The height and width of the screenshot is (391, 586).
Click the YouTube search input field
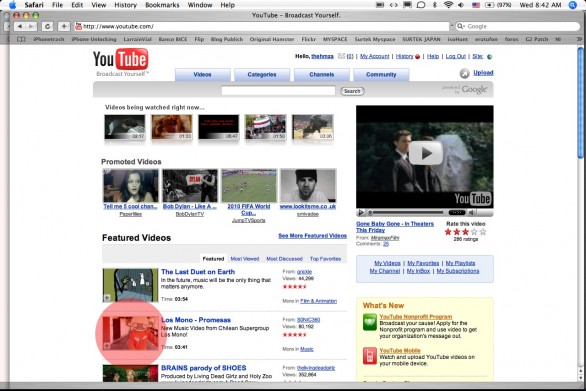pyautogui.click(x=278, y=91)
